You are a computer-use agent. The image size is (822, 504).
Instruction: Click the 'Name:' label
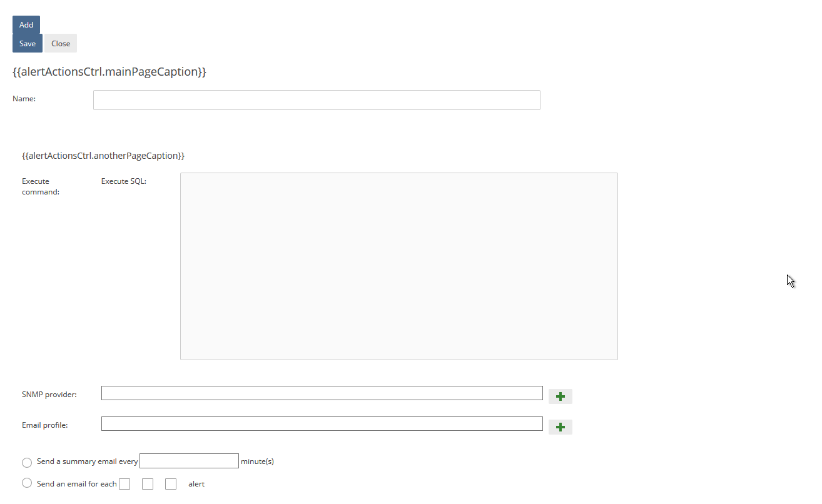click(24, 98)
